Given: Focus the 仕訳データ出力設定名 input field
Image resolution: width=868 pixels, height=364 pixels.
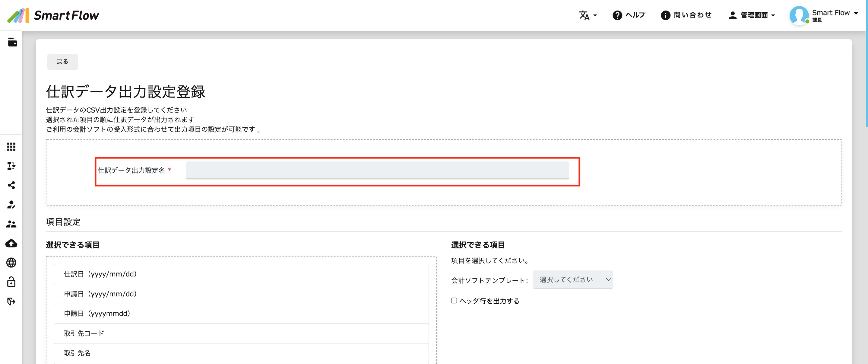Looking at the screenshot, I should coord(377,170).
